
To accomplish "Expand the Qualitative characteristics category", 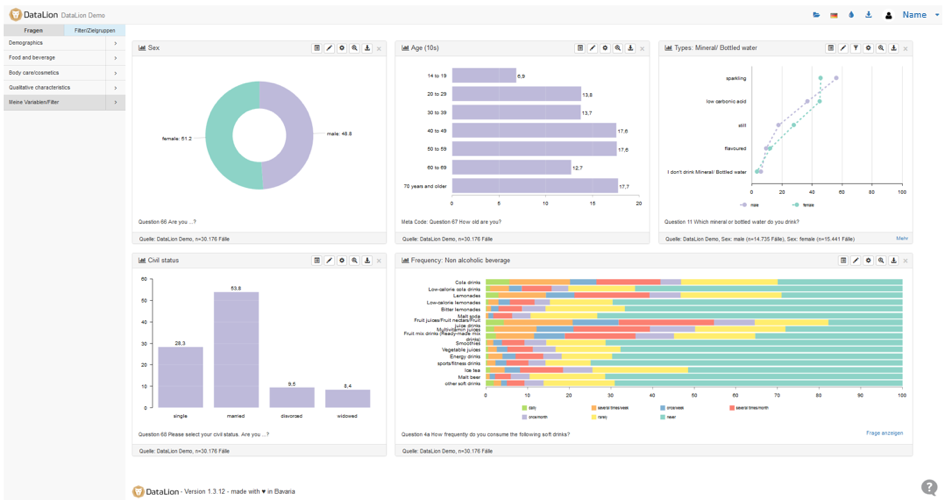I will [x=64, y=87].
